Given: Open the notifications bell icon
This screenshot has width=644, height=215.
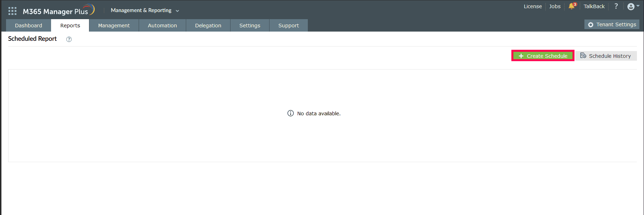Looking at the screenshot, I should pyautogui.click(x=572, y=6).
